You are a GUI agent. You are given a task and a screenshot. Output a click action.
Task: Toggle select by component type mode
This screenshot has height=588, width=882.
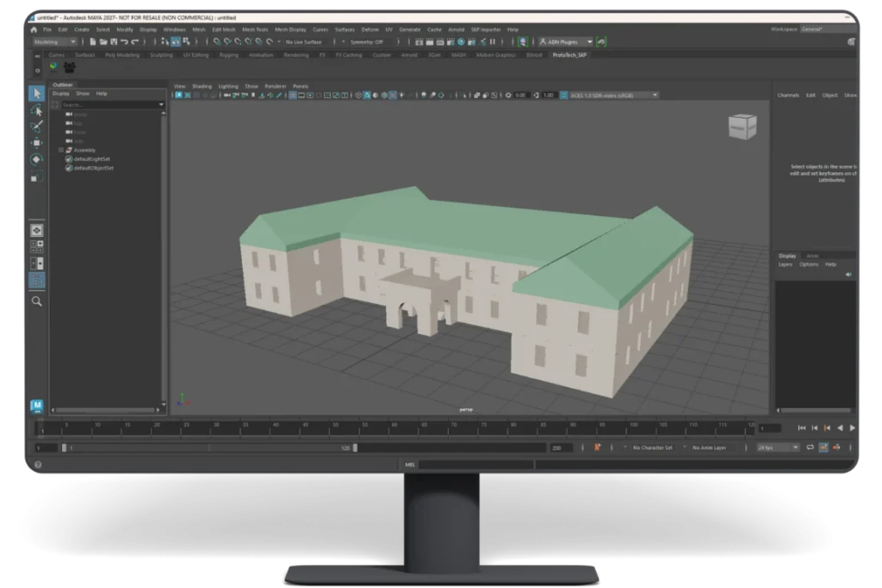[x=186, y=41]
